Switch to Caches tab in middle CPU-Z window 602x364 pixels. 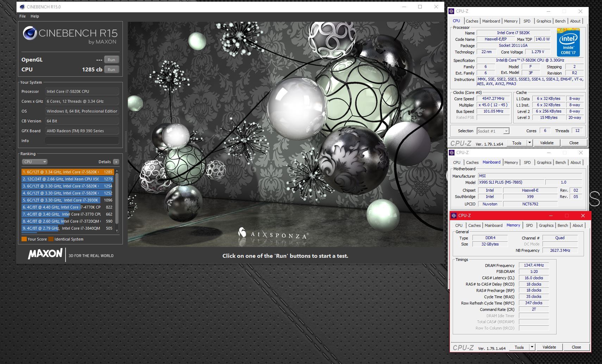point(472,162)
